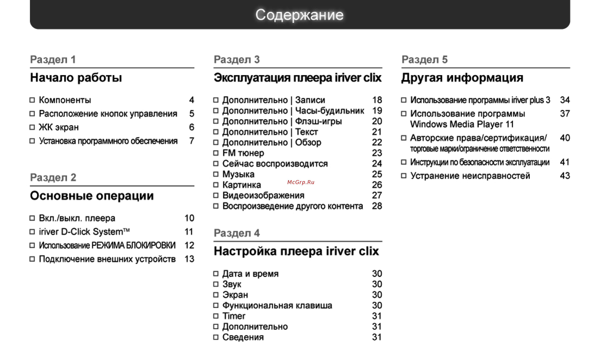Open the Дата и время entry

pyautogui.click(x=250, y=274)
